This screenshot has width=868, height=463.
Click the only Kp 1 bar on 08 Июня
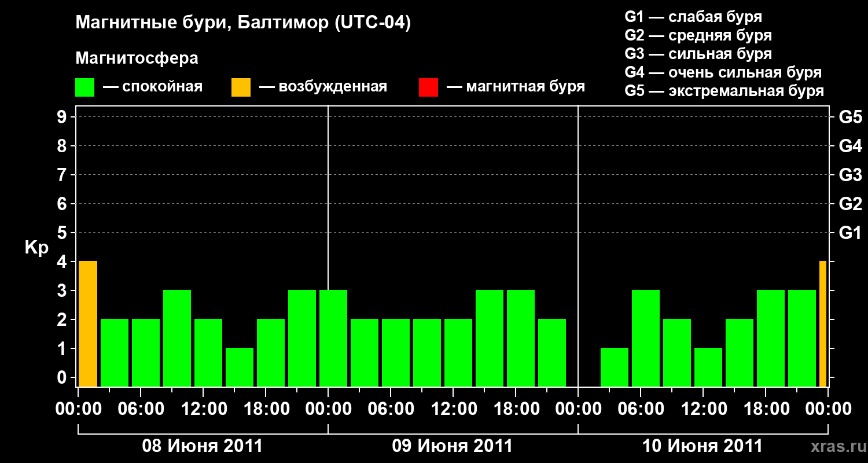[240, 367]
